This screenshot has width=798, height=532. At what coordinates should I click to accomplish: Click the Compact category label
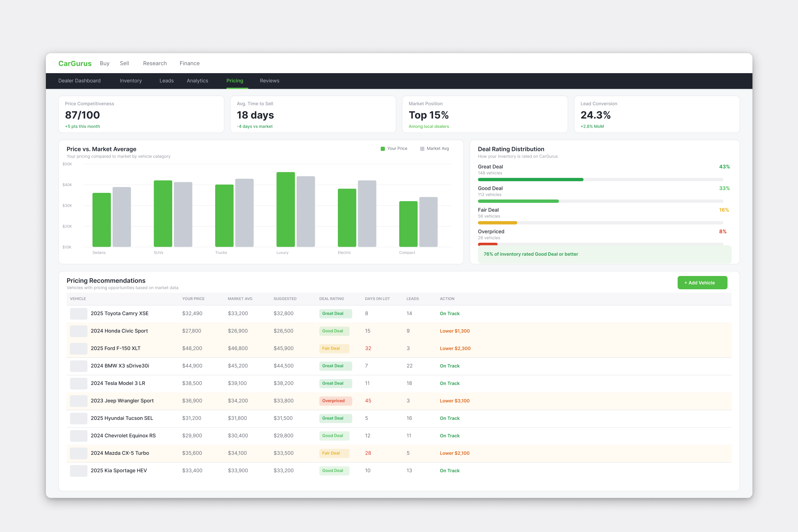[407, 253]
